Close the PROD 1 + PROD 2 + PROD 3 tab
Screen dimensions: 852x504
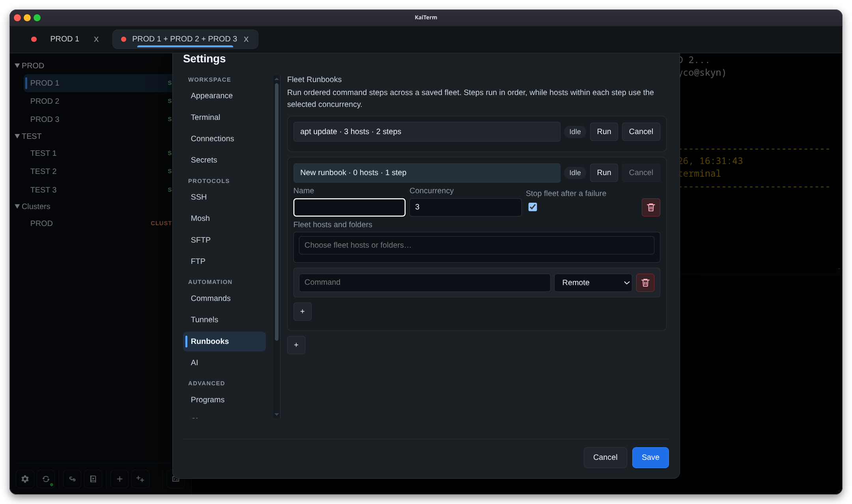(x=246, y=39)
